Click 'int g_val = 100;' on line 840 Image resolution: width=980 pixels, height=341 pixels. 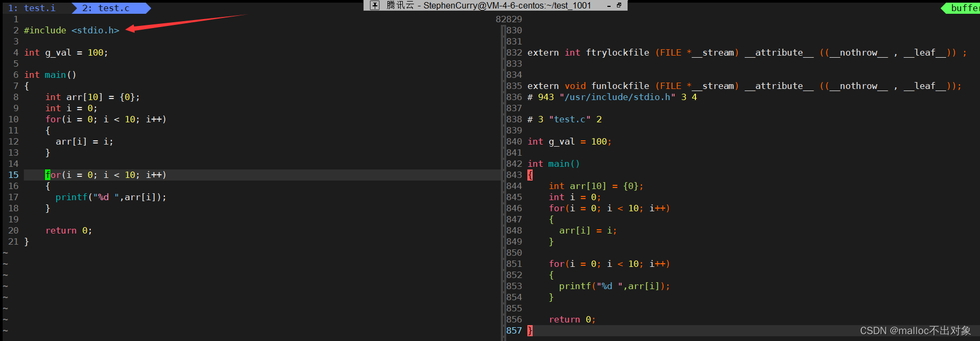[x=570, y=141]
